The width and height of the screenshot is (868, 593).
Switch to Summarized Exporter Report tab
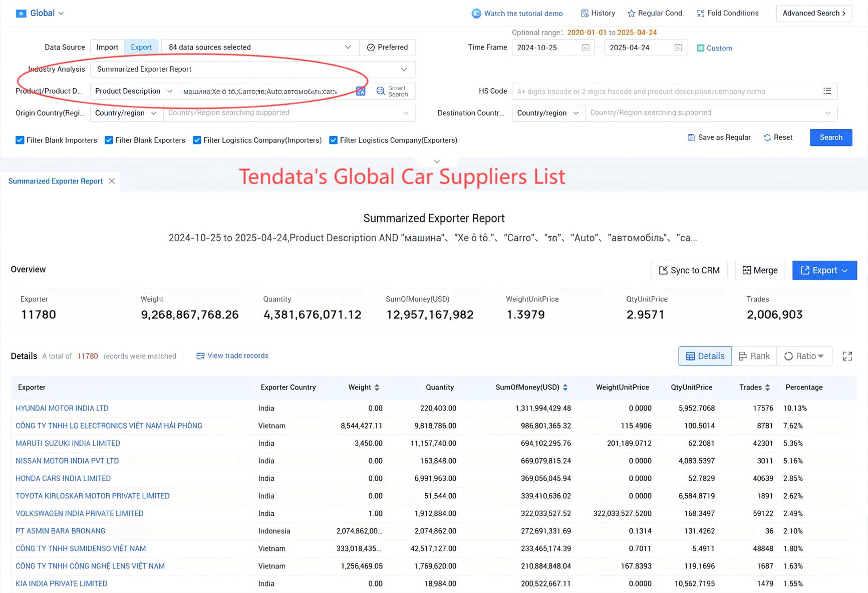click(x=56, y=181)
